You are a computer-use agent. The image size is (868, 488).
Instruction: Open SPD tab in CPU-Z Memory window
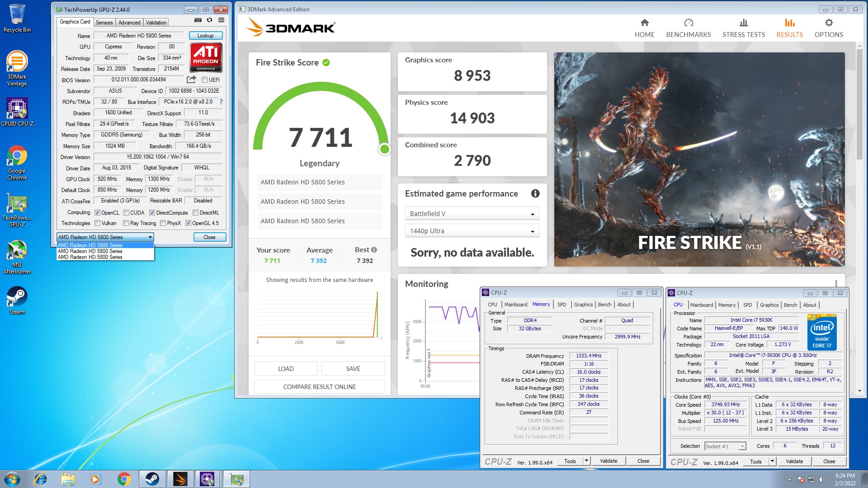pyautogui.click(x=561, y=305)
